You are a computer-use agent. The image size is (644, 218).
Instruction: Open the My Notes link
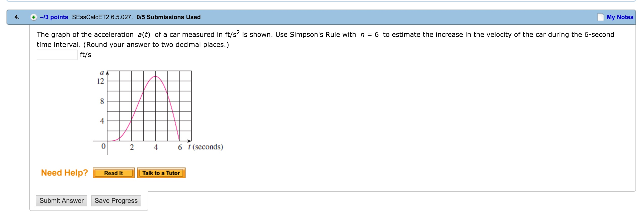tap(620, 17)
